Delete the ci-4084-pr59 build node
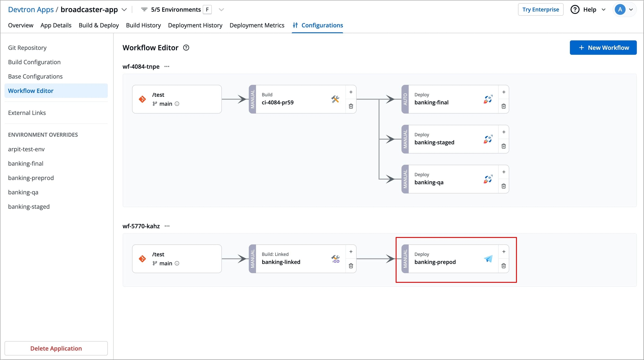The width and height of the screenshot is (644, 360). 351,106
